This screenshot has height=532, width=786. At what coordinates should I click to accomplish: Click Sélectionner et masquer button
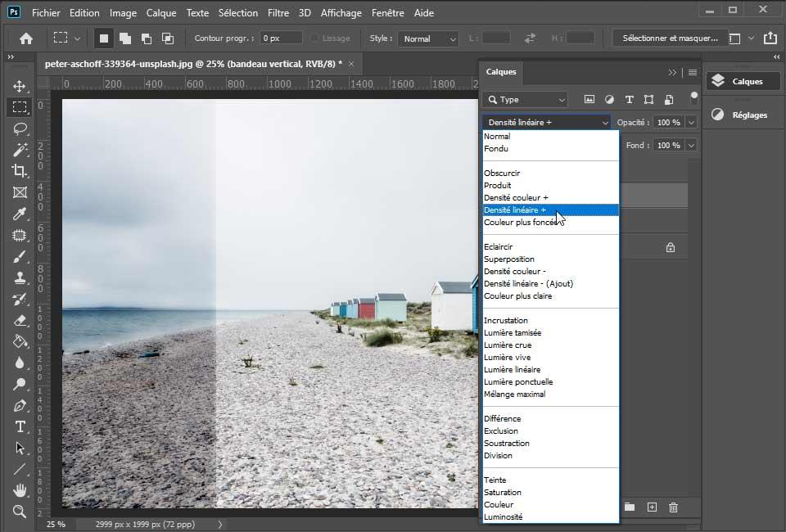(x=671, y=38)
